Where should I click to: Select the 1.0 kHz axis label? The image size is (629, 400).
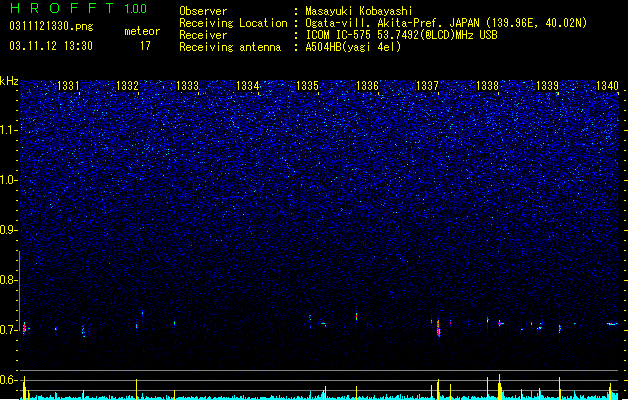pyautogui.click(x=8, y=180)
